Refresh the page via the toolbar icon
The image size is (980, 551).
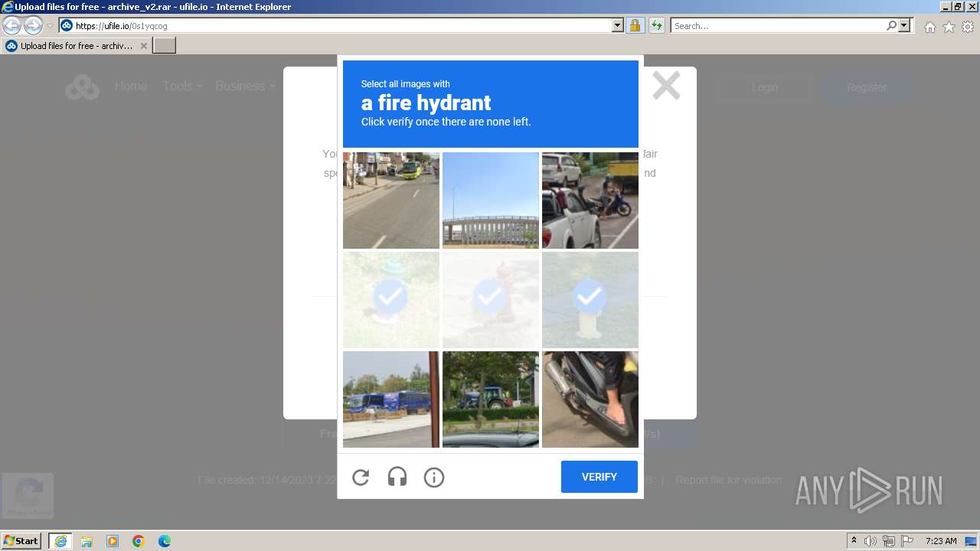(x=657, y=26)
